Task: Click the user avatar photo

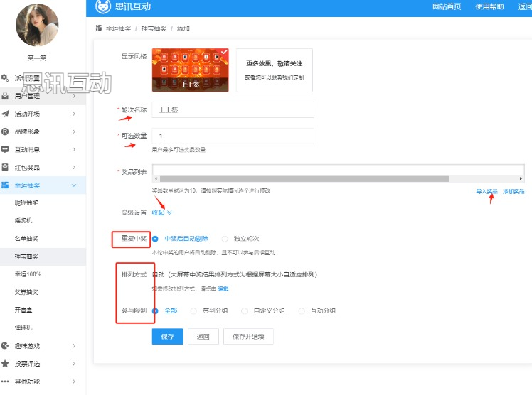Action: point(37,25)
